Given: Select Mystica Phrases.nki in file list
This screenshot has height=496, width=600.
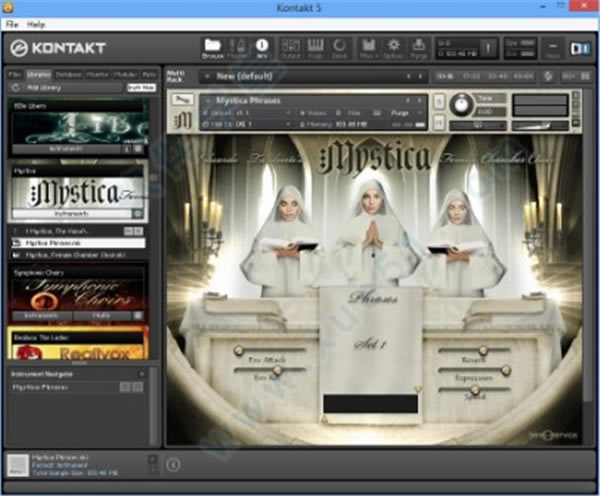Looking at the screenshot, I should tap(78, 243).
